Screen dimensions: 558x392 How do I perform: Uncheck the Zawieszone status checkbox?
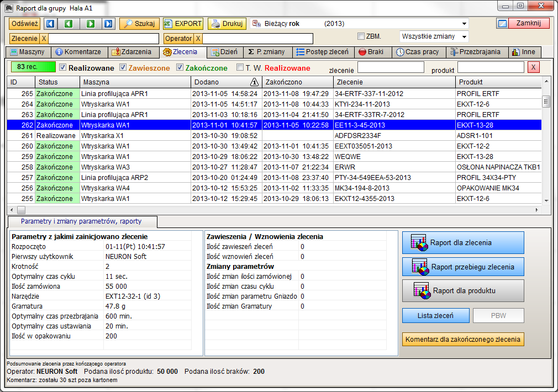point(123,67)
